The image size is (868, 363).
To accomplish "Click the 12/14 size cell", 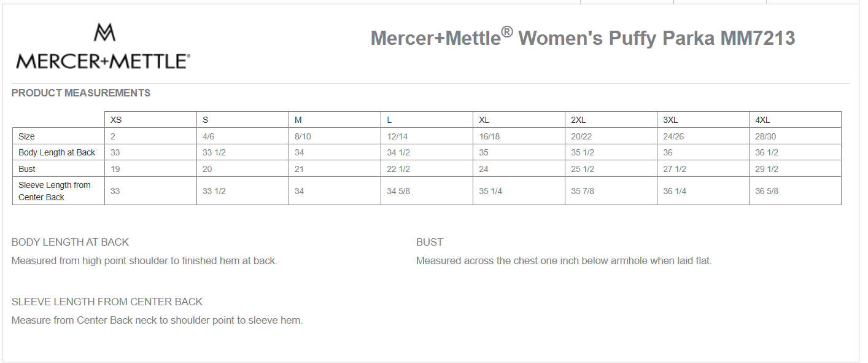I will pos(397,136).
